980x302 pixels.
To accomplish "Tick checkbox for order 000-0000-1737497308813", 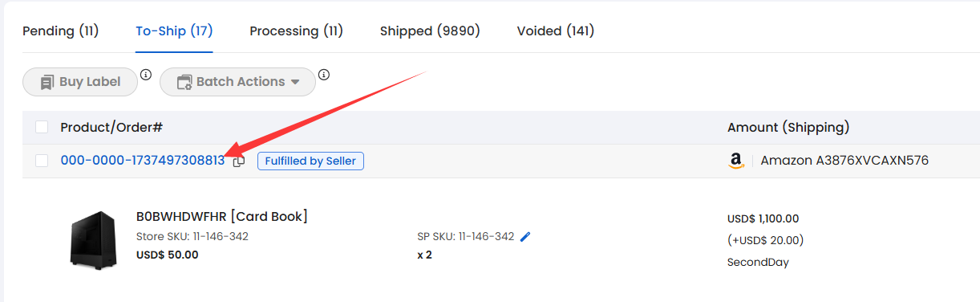I will point(42,161).
